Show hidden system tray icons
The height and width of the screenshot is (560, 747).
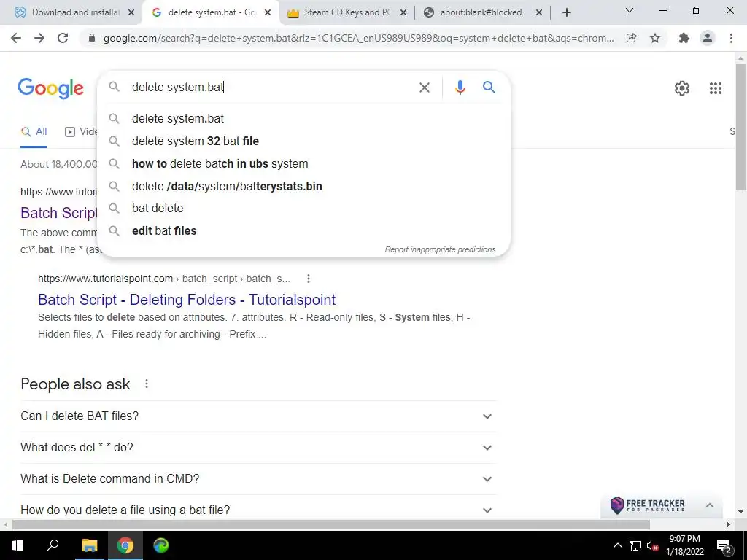pos(617,545)
